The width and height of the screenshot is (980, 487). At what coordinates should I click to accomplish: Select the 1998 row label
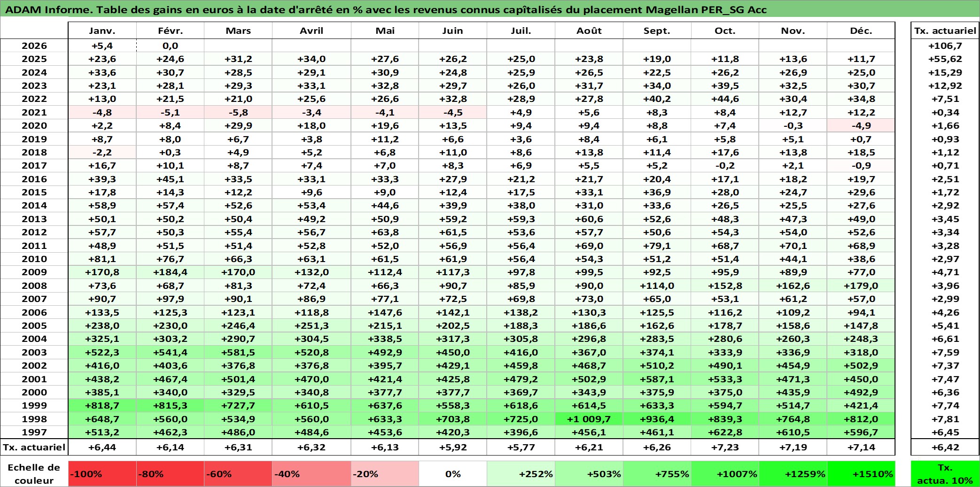(x=34, y=419)
